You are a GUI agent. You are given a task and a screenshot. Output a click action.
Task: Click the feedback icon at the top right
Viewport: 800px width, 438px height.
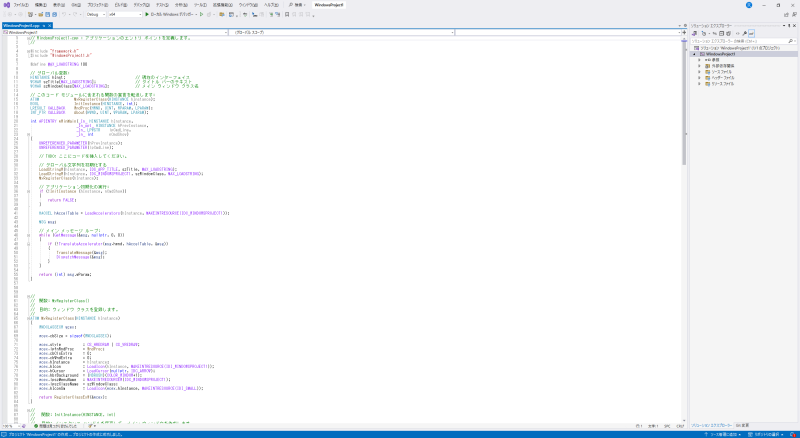pos(794,14)
